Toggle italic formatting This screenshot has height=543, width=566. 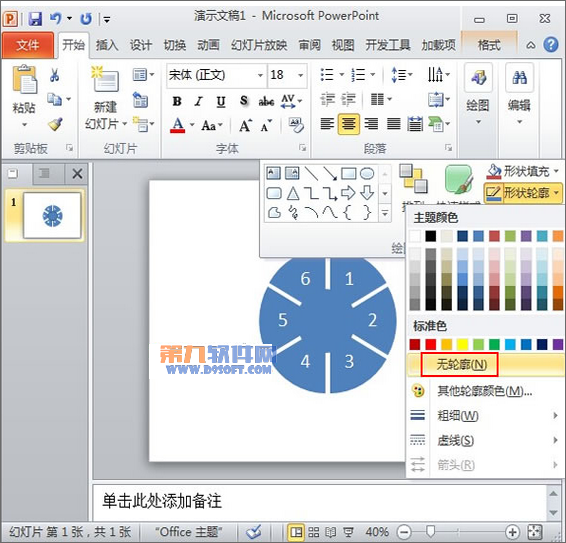point(198,101)
